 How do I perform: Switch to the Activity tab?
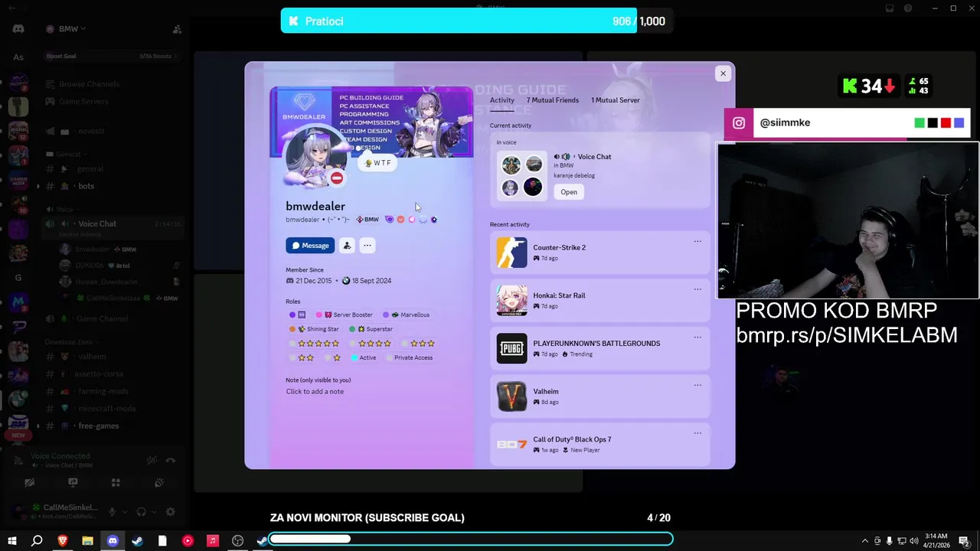click(x=502, y=100)
